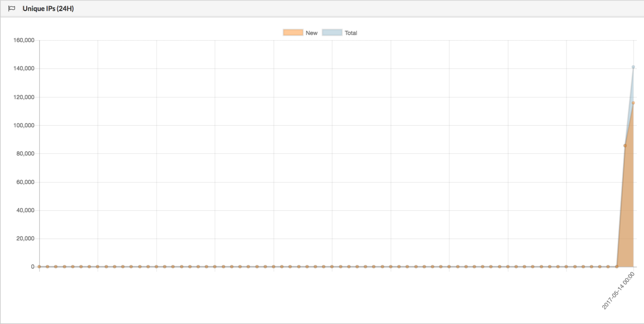Click the 120,000 y-axis label
644x324 pixels.
[x=24, y=97]
